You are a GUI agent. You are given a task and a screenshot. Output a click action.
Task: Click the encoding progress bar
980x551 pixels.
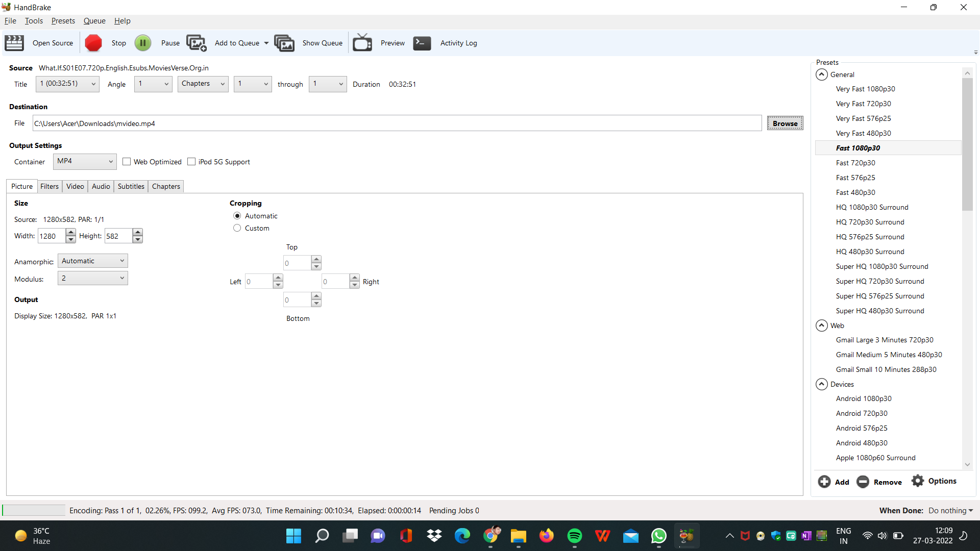34,510
